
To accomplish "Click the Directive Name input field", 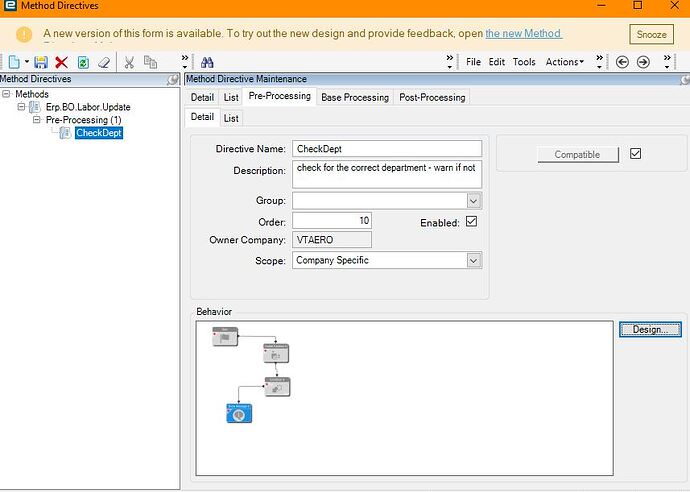I will [x=387, y=149].
